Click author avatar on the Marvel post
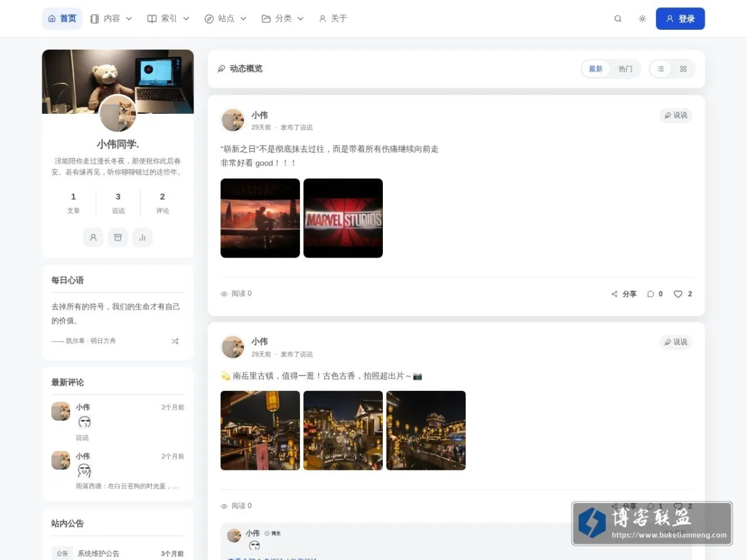This screenshot has width=747, height=560. tap(233, 120)
